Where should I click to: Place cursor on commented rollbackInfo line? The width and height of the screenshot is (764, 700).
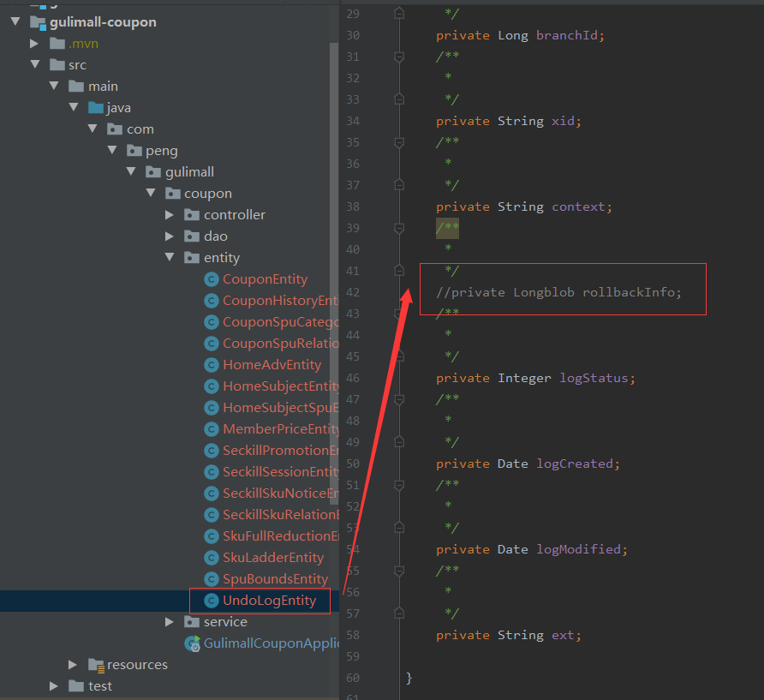pyautogui.click(x=559, y=292)
